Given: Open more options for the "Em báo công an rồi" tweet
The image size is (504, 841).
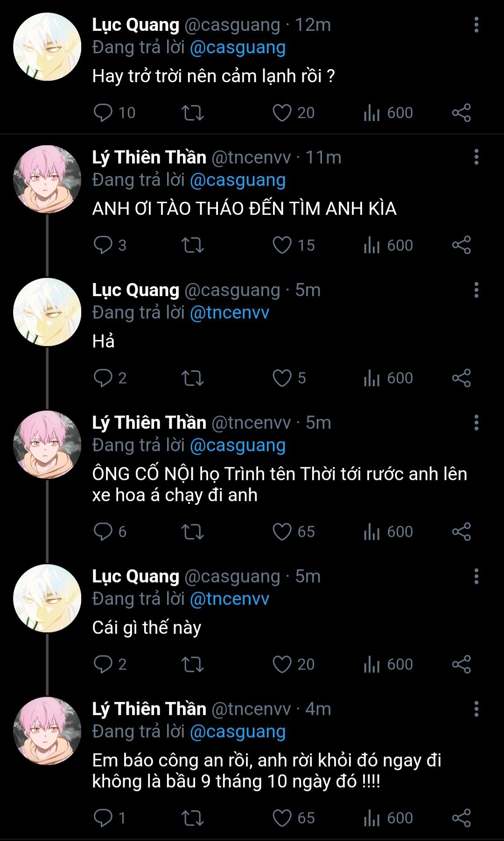Looking at the screenshot, I should (x=476, y=709).
